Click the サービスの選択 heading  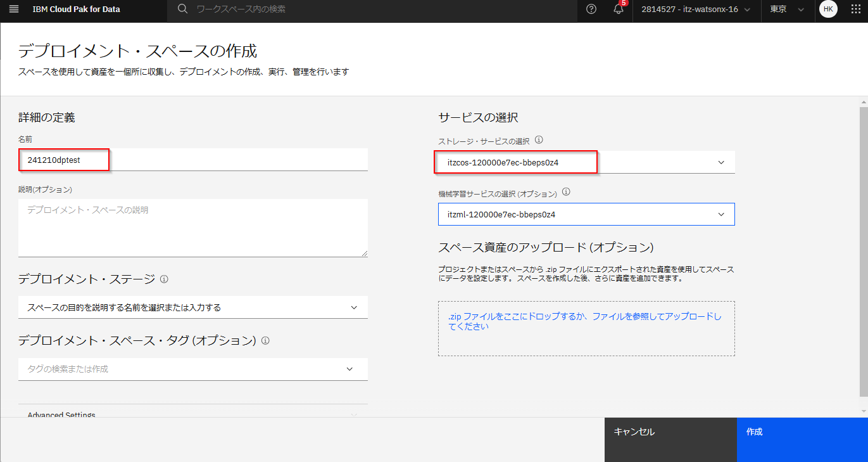click(478, 117)
